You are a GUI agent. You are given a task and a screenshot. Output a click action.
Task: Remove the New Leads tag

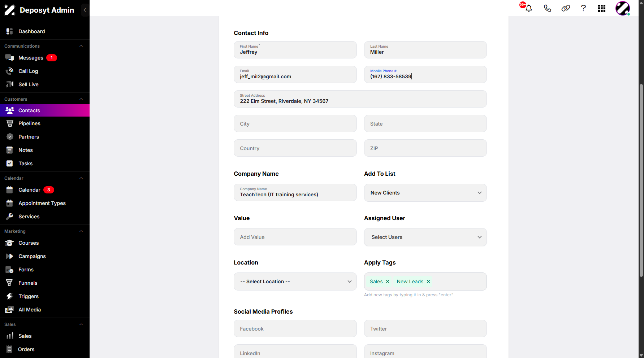tap(428, 281)
